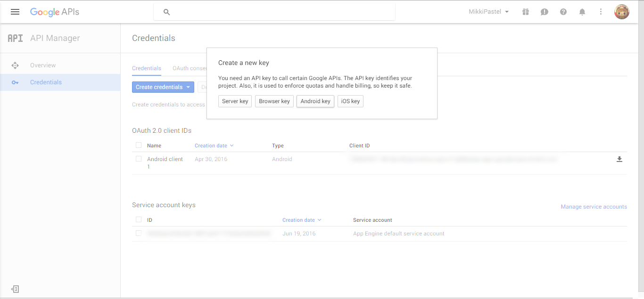Image resolution: width=644 pixels, height=299 pixels.
Task: Select all OAuth client IDs with header checkbox
Action: pyautogui.click(x=138, y=145)
